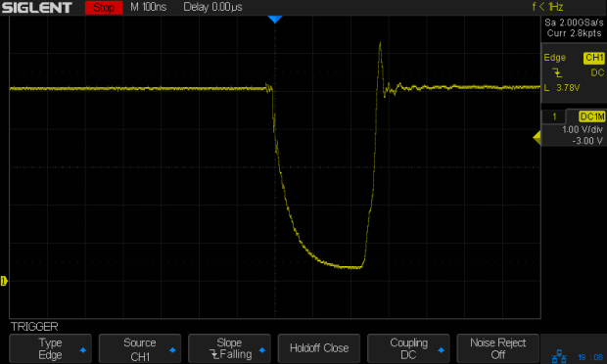The image size is (607, 364).
Task: Select the -3.00 V offset readout
Action: (x=587, y=141)
